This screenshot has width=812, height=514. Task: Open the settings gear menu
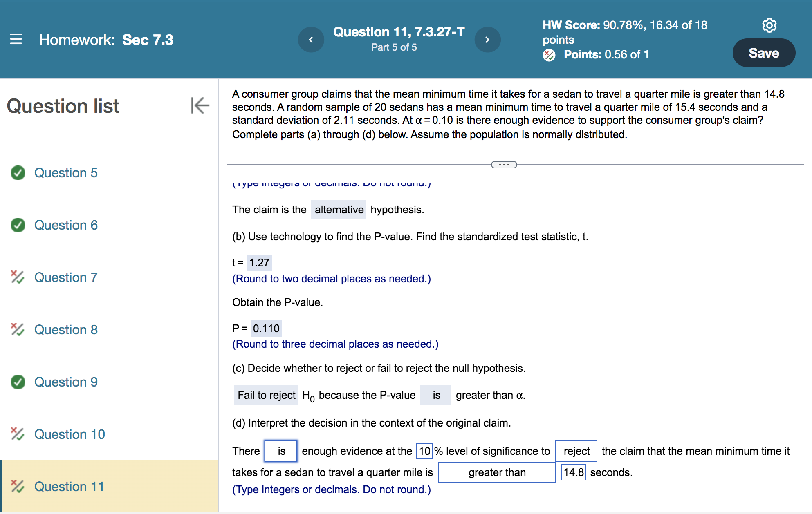pos(770,25)
